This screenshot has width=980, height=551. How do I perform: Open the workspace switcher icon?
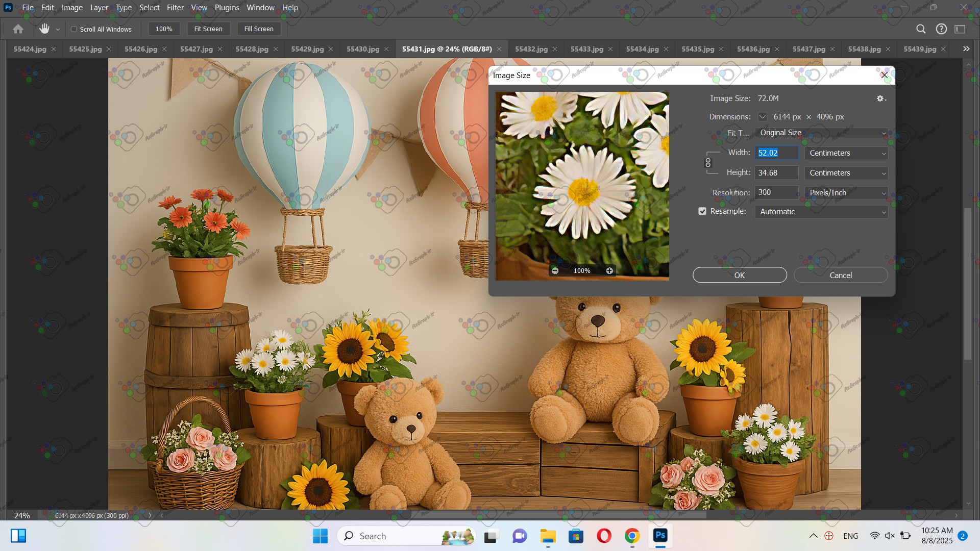(960, 29)
